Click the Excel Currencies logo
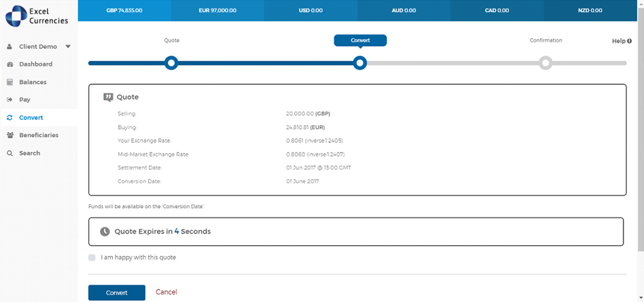 (37, 16)
